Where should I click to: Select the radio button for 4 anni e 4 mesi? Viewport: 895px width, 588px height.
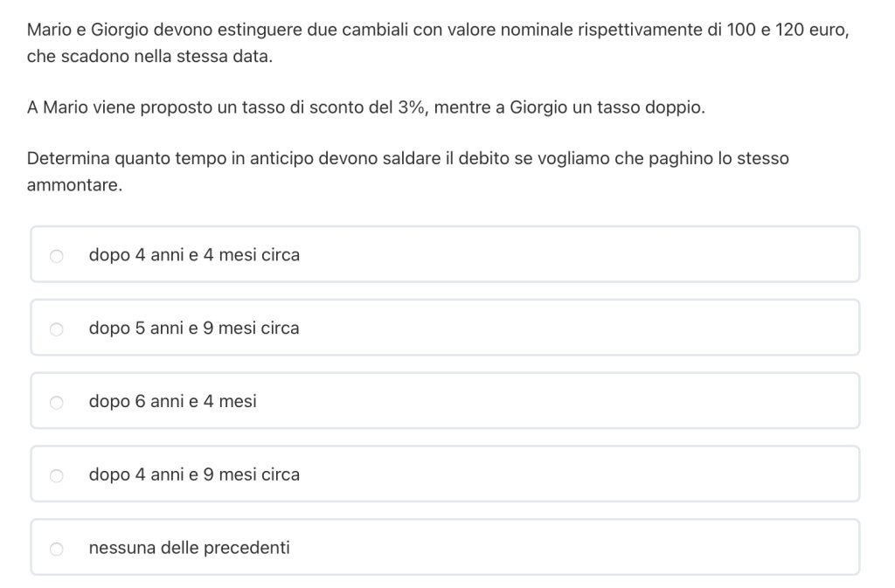point(57,256)
